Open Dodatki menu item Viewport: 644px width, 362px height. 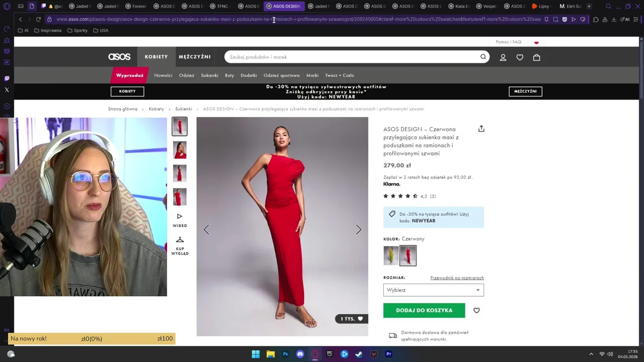[x=249, y=75]
